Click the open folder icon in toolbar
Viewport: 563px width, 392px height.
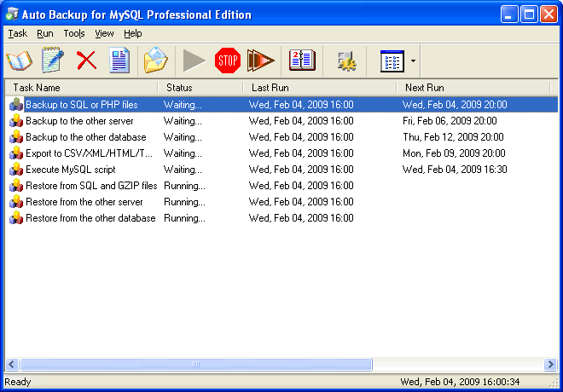[x=155, y=61]
